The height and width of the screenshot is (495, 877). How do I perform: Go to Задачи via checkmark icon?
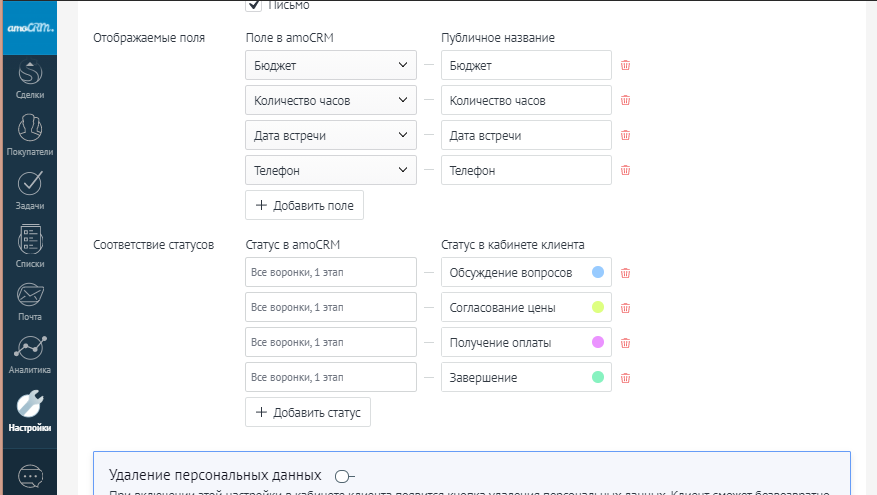click(x=30, y=184)
